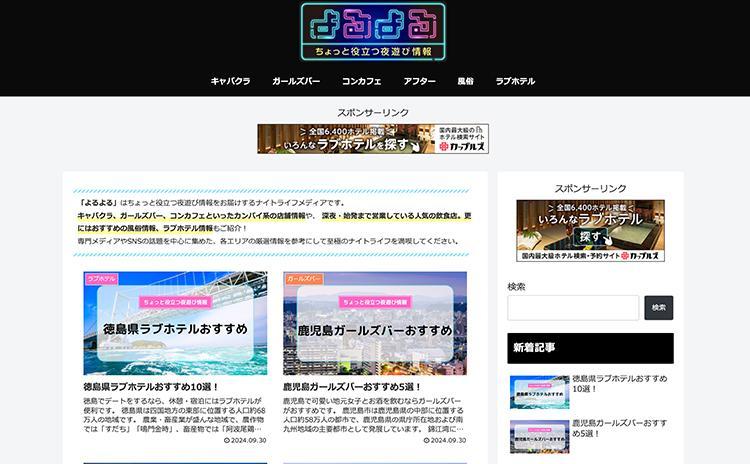The image size is (750, 464).
Task: Open the キャバクラ menu item
Action: 231,81
